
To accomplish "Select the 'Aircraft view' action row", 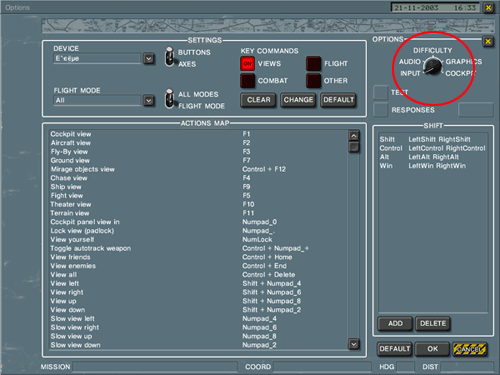I will click(198, 143).
